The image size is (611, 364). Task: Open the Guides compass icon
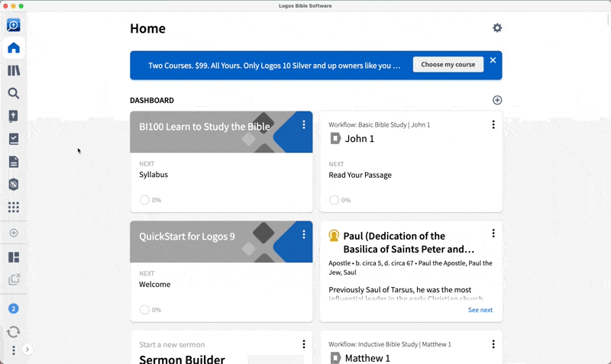coord(14,184)
